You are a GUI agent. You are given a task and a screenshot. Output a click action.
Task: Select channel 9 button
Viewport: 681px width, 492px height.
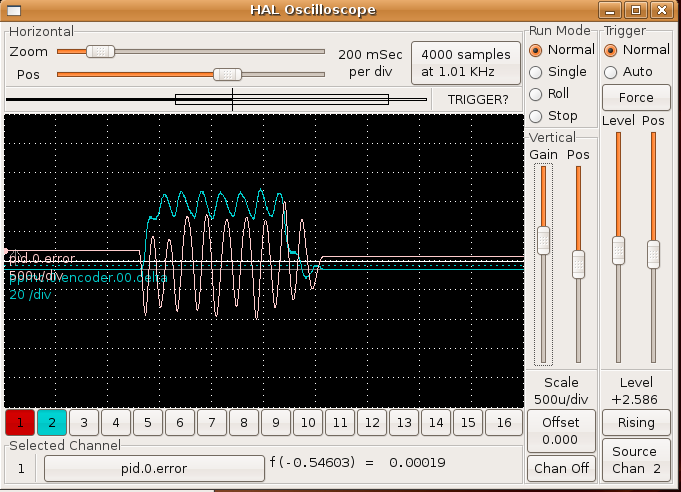click(x=276, y=423)
